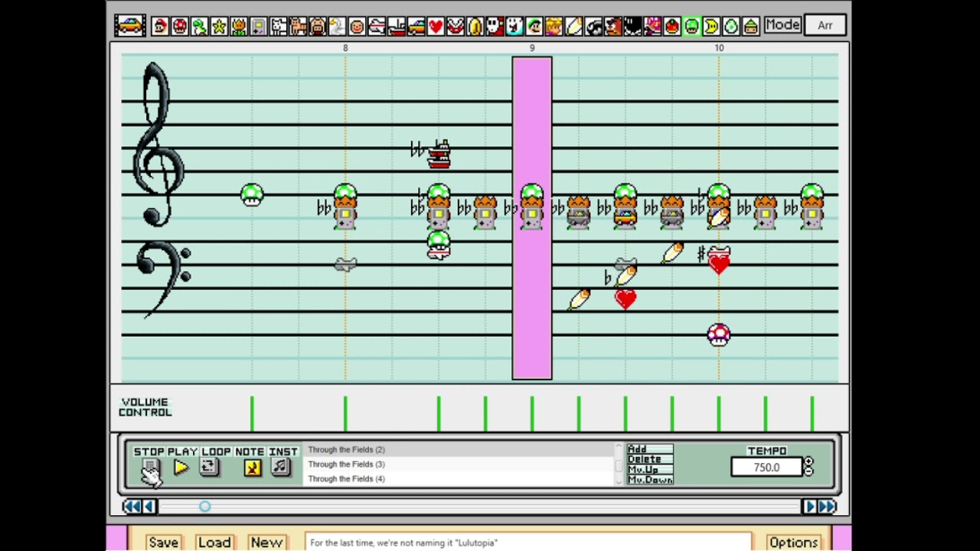Select the green 1-Up mushroom instrument in toolbar
Screen dimensions: 980x551
(x=692, y=26)
